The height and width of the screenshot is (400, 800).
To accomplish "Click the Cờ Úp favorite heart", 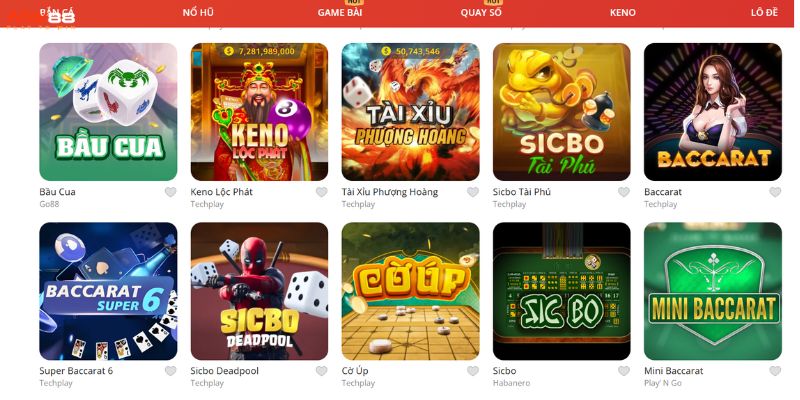I will (473, 371).
